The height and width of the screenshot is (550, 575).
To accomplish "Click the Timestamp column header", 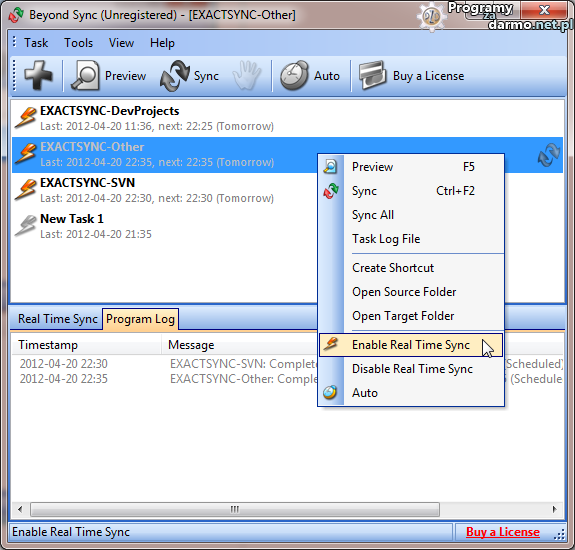I will coord(87,345).
